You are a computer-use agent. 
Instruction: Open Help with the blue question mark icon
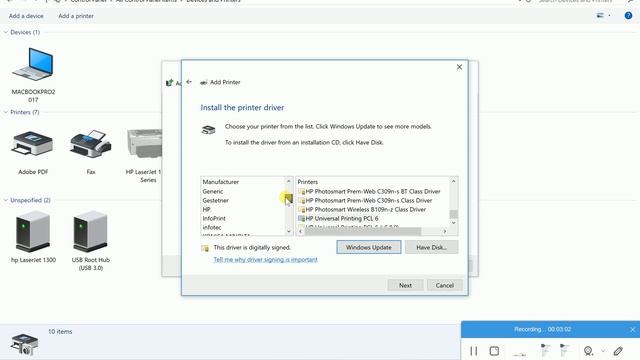[628, 16]
